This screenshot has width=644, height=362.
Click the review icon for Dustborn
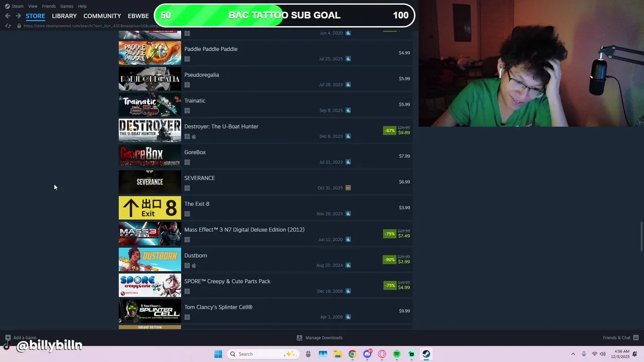[348, 265]
